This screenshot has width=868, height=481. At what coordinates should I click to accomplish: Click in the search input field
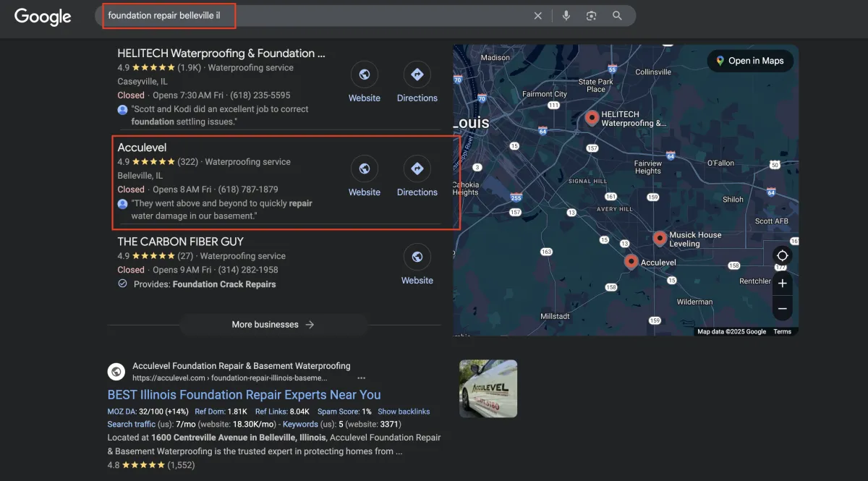[318, 16]
